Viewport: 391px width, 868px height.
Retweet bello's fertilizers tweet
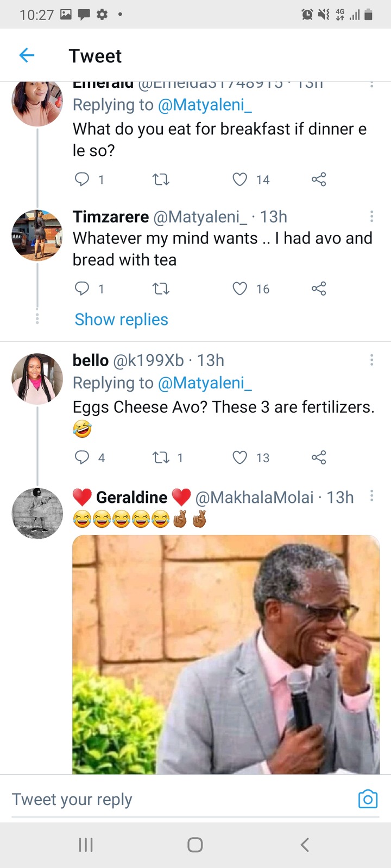161,457
